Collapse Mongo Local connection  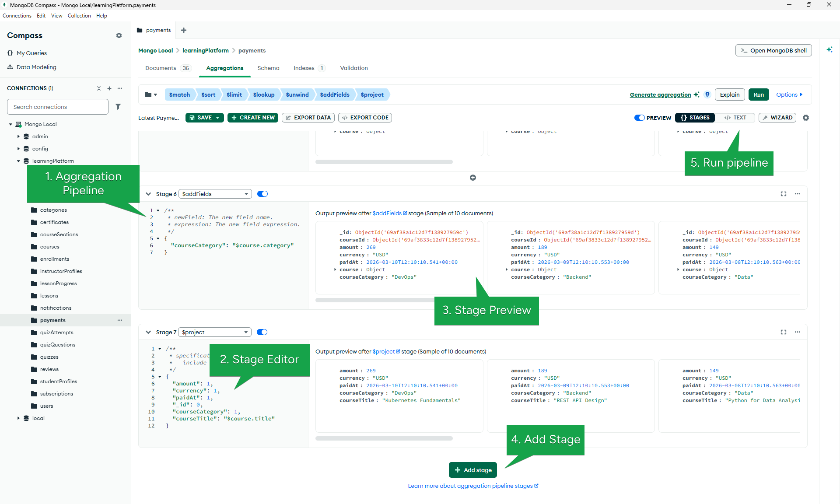10,124
